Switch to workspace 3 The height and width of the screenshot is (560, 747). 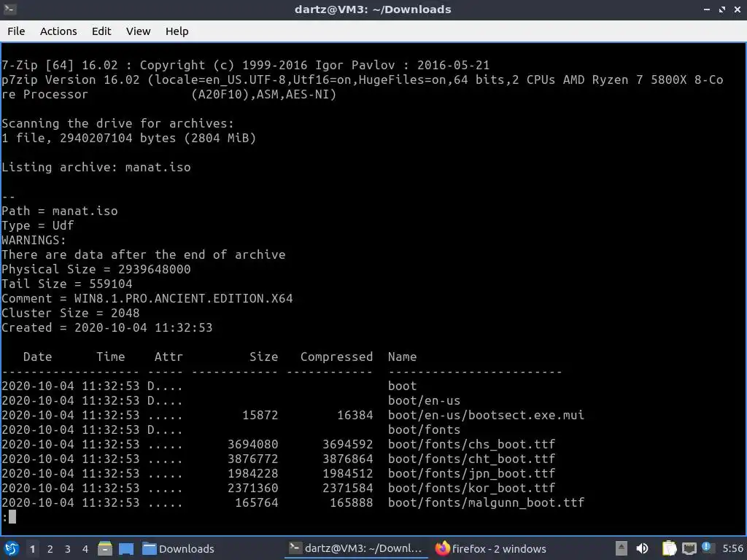tap(68, 549)
